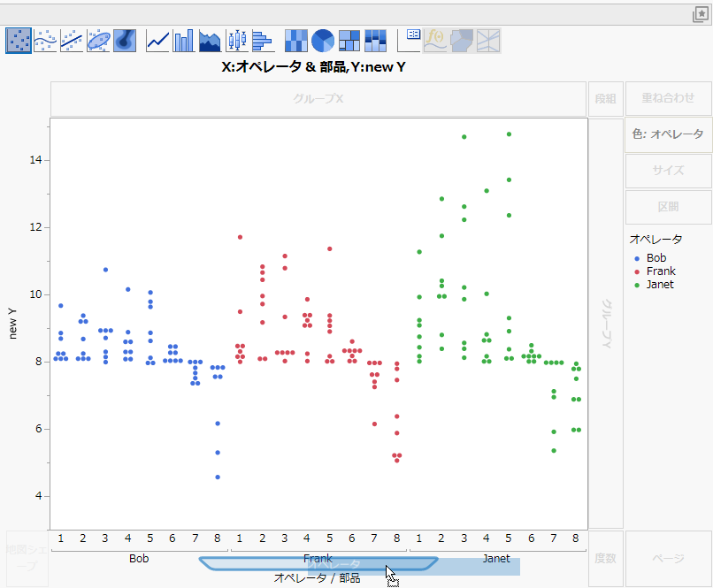The height and width of the screenshot is (588, 713).
Task: Select the Area chart element icon
Action: pos(210,41)
